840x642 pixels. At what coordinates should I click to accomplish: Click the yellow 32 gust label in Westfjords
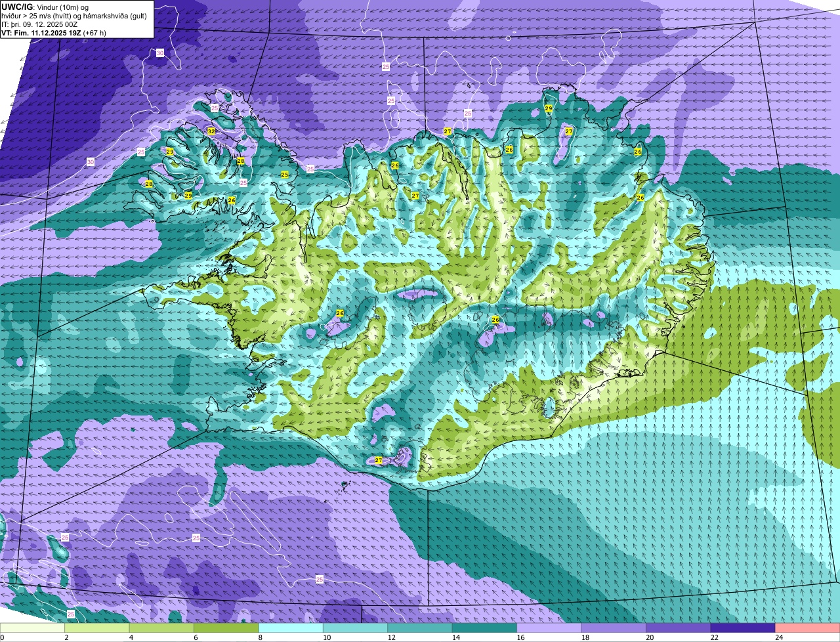point(211,131)
